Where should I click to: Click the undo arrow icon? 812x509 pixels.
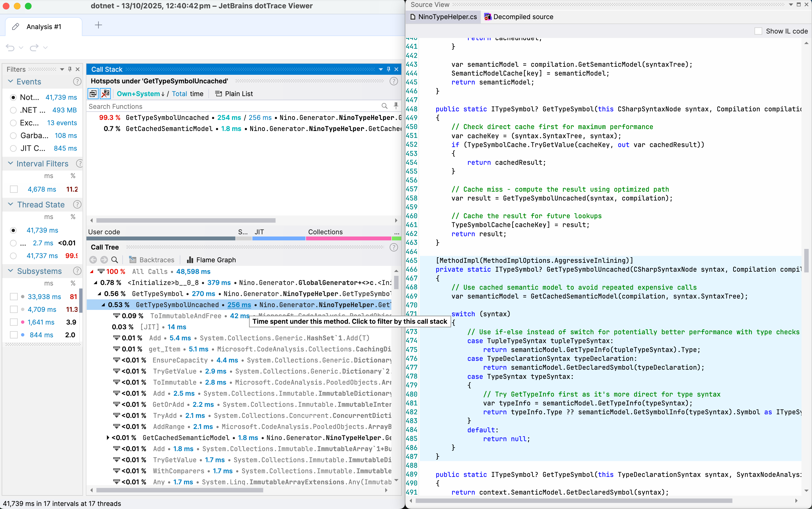pos(11,47)
